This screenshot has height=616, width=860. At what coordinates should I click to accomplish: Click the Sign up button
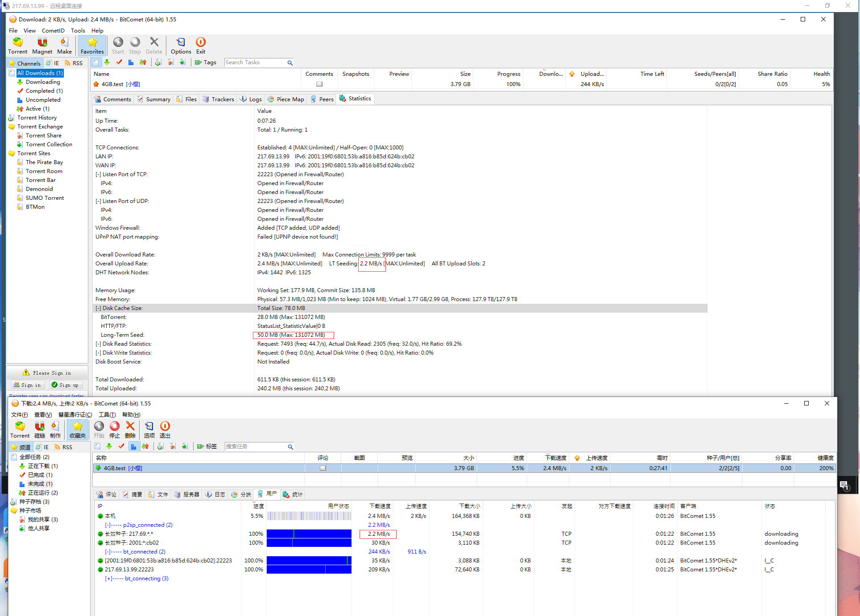pyautogui.click(x=65, y=385)
